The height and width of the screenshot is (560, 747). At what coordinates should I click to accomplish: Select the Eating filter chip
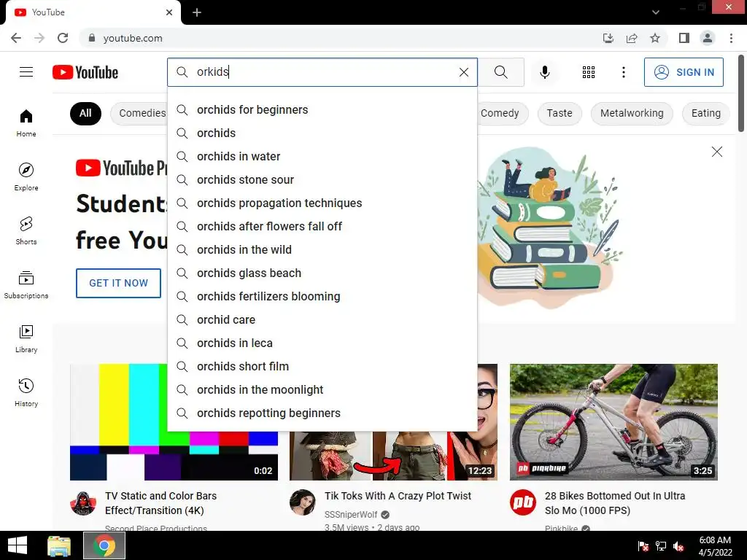(705, 113)
